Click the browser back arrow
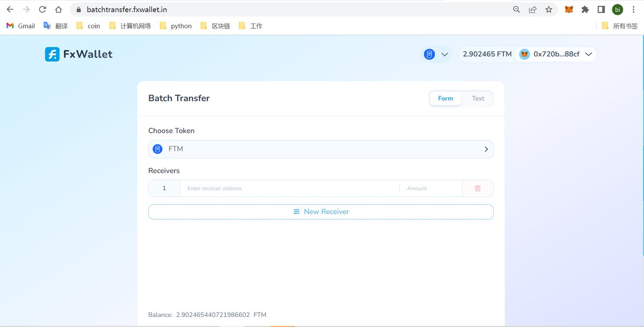Viewport: 644px width, 327px height. [x=10, y=10]
